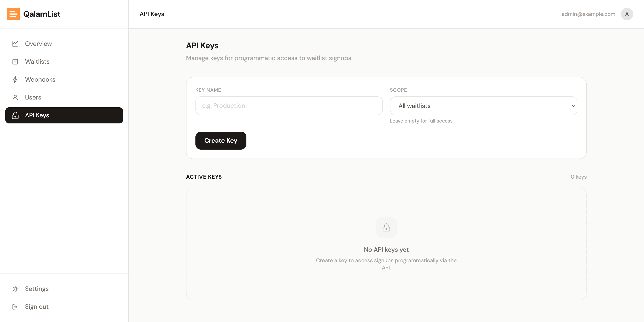
Task: Click the user avatar 'A' circle
Action: (x=627, y=14)
